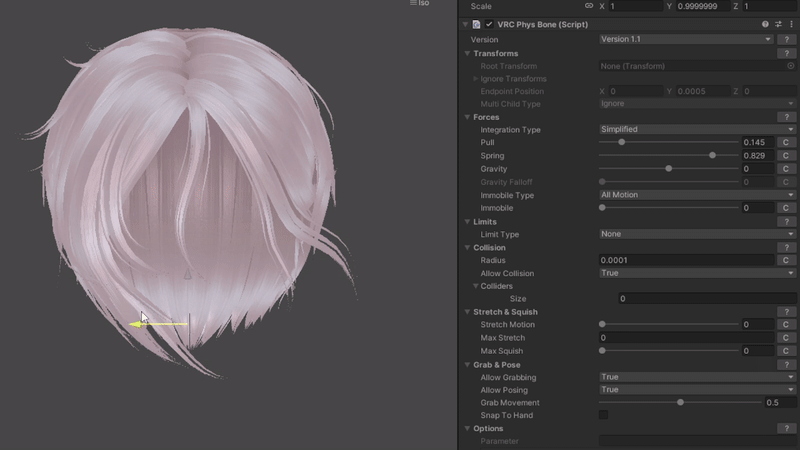Disable the VRC Phys Bone component checkbox
Viewport: 800px width, 450px height.
coord(489,24)
